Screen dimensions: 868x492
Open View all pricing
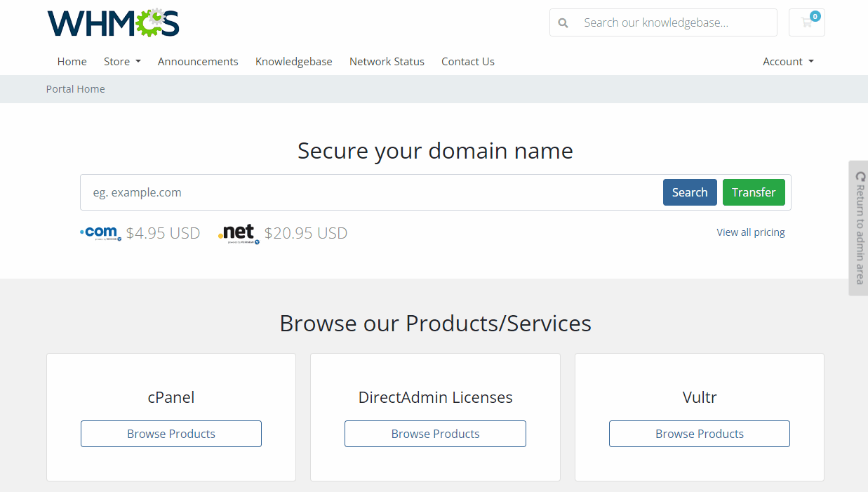click(750, 232)
